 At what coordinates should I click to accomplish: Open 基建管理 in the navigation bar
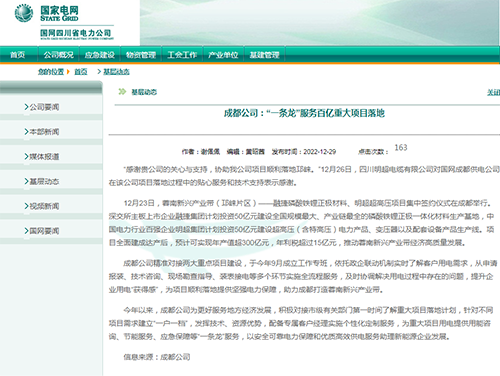(264, 55)
